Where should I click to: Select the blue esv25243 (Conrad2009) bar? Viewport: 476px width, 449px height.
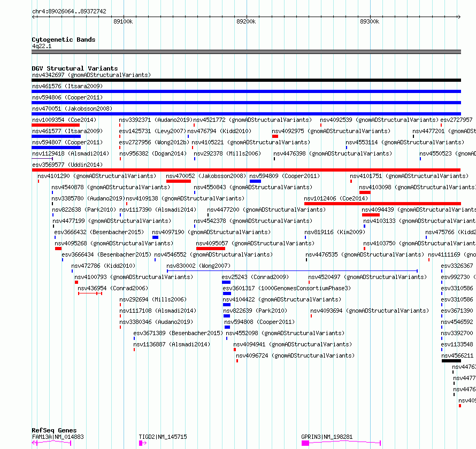(226, 282)
